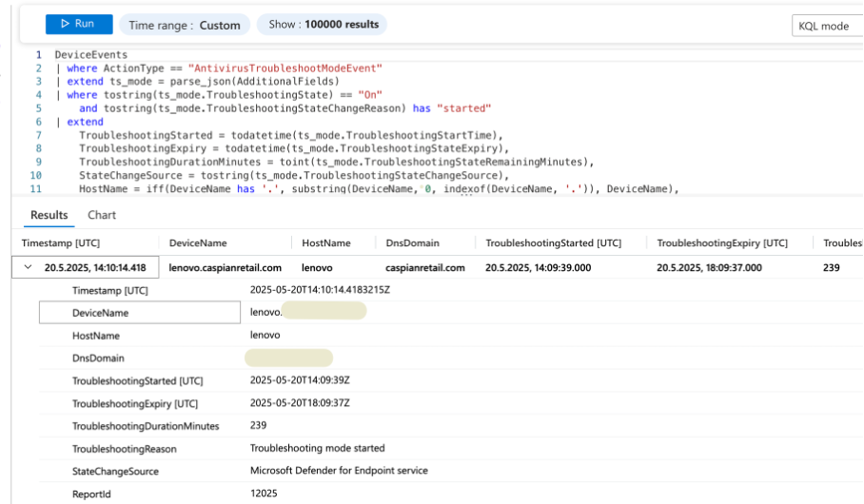Sort by Timestamp [UTC] column header
The width and height of the screenshot is (864, 504).
coord(61,242)
